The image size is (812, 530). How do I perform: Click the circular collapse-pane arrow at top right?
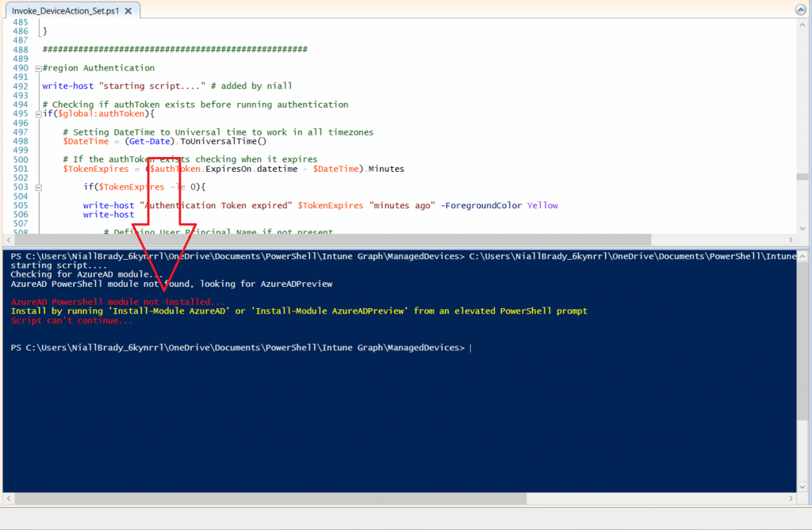(800, 9)
